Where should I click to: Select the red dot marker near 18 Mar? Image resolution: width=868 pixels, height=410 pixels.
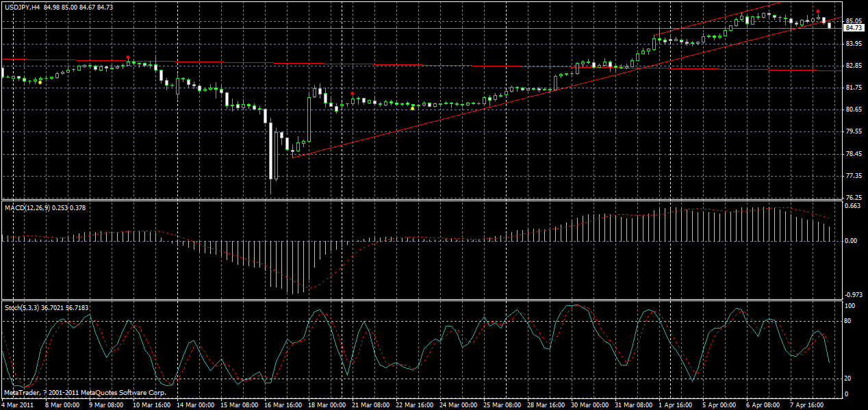[x=353, y=94]
